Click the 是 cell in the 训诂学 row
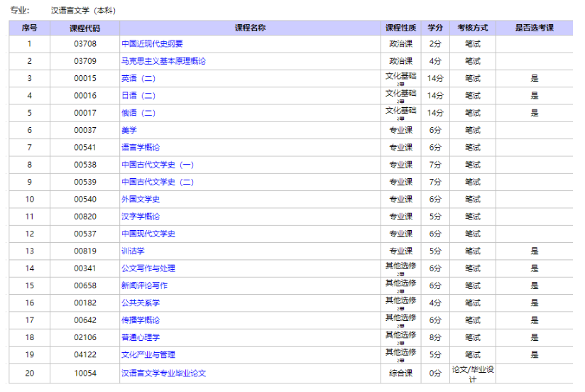The image size is (585, 392). point(535,251)
